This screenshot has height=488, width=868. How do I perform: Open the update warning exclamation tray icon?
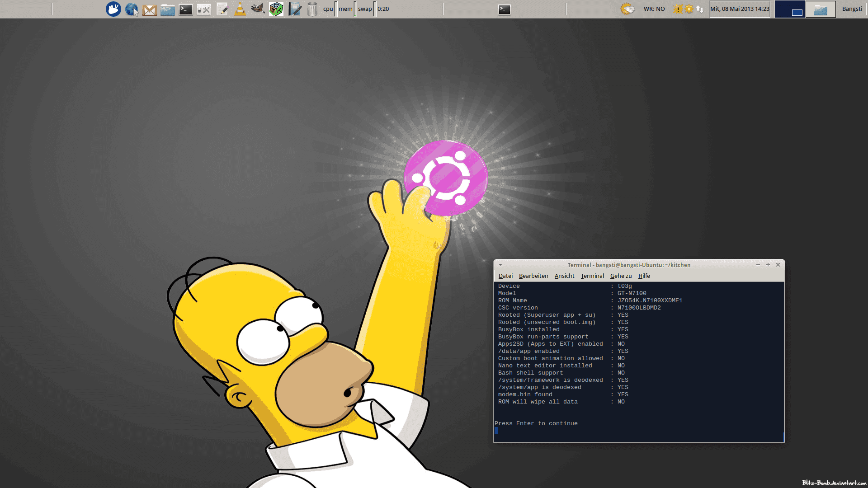click(678, 9)
